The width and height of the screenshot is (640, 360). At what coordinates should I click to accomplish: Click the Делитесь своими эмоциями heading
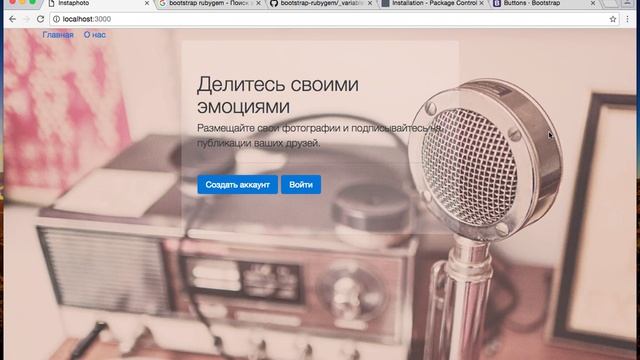coord(278,95)
